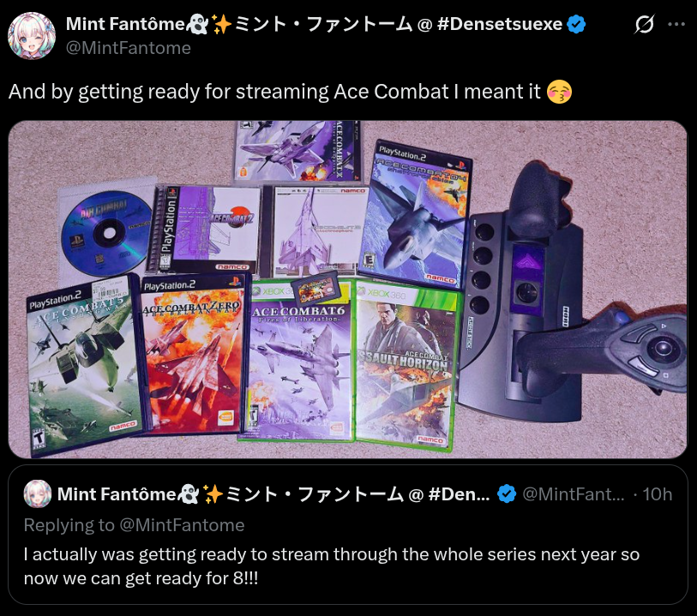
Task: Click the Japanese name ミント・ファントーム at top
Action: coord(323,24)
